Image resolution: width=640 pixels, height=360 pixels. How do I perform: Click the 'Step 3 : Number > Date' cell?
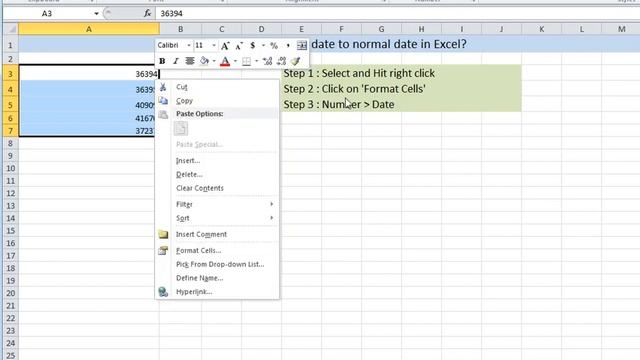pyautogui.click(x=339, y=104)
